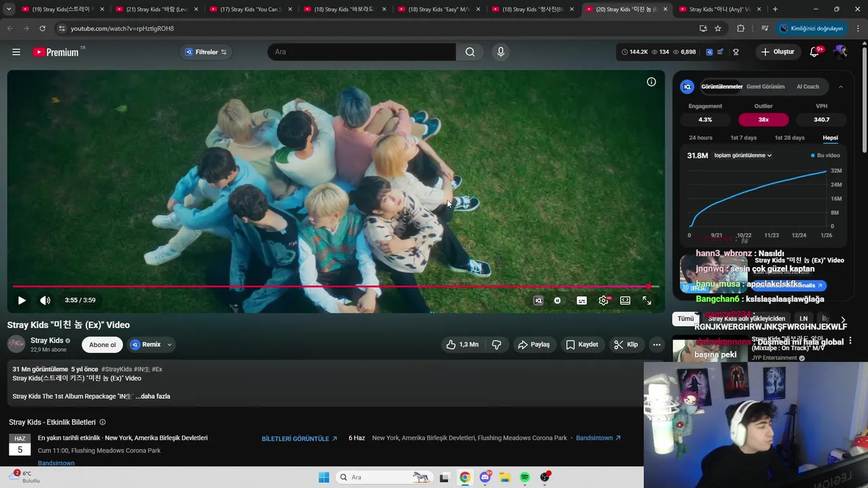The image size is (868, 488).
Task: Click the search magnifier button
Action: point(470,52)
